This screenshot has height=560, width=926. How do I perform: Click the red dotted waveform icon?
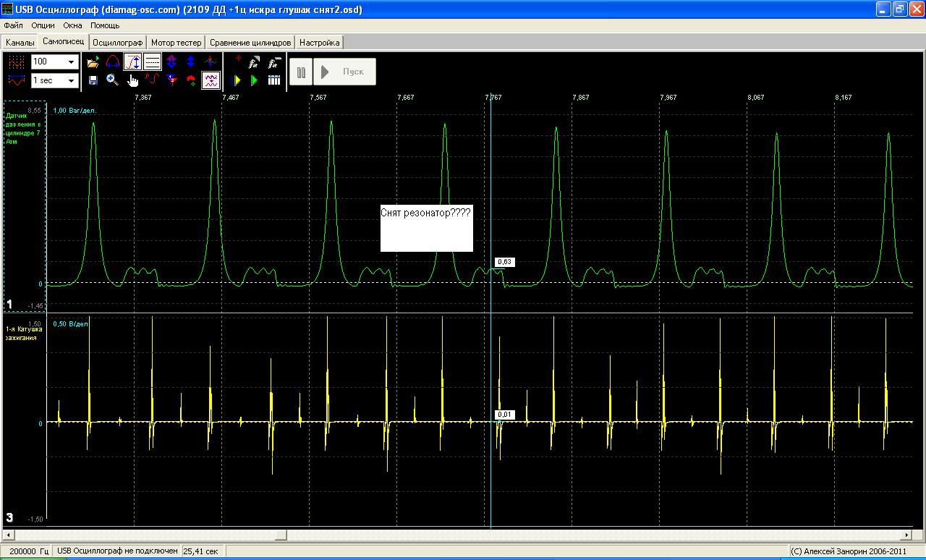pyautogui.click(x=16, y=62)
